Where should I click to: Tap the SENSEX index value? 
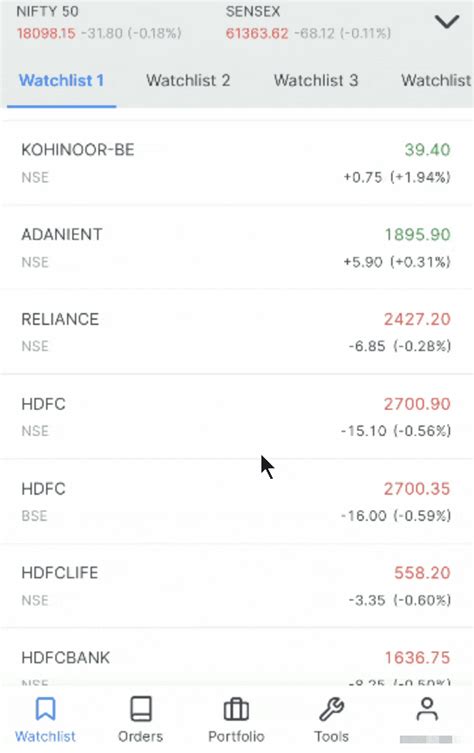coord(256,33)
